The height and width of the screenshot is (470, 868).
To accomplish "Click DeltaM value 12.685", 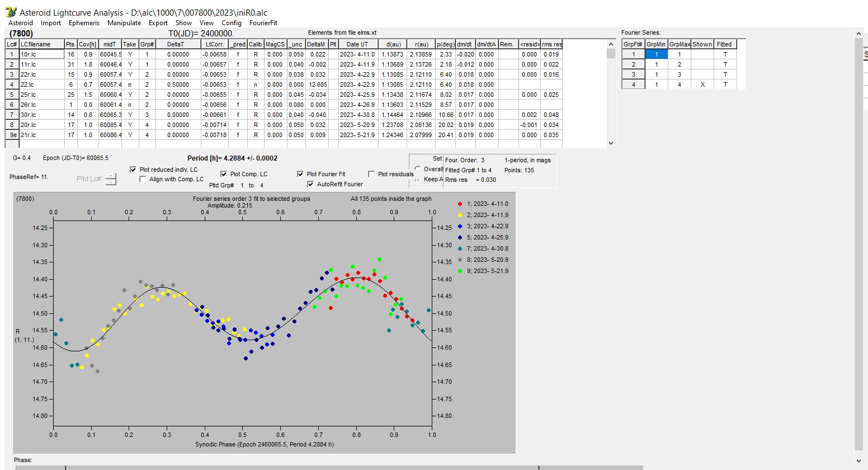I will tap(317, 84).
